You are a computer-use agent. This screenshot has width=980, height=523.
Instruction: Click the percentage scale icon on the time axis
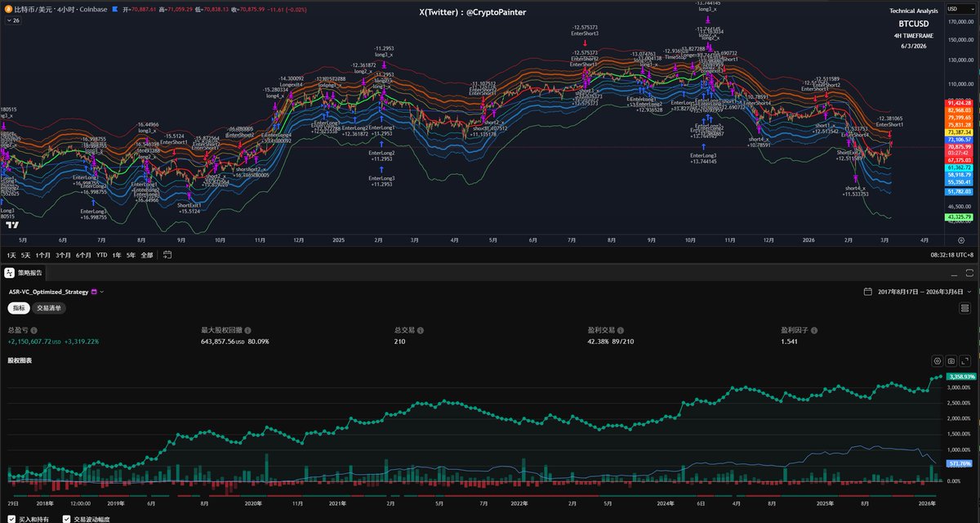tap(962, 240)
